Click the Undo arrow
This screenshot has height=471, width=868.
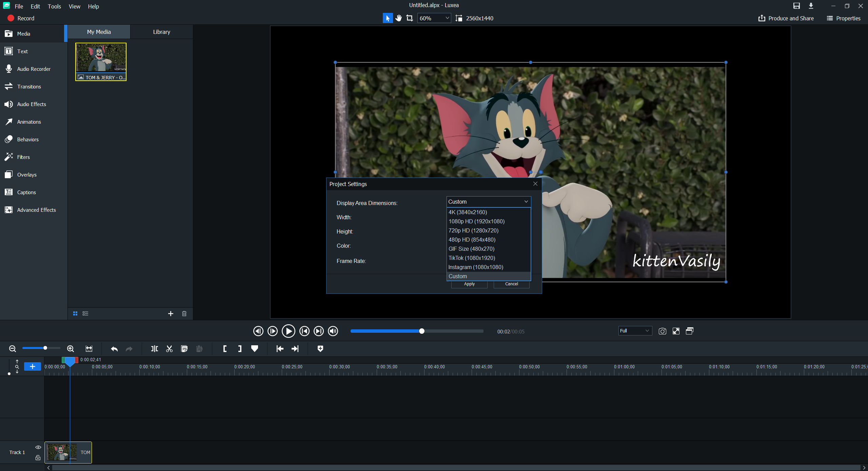tap(114, 349)
